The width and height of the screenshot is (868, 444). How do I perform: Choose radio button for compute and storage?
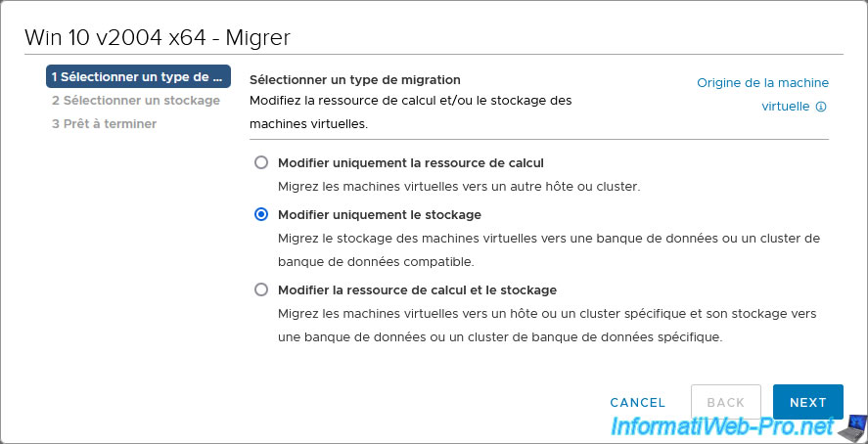[260, 289]
